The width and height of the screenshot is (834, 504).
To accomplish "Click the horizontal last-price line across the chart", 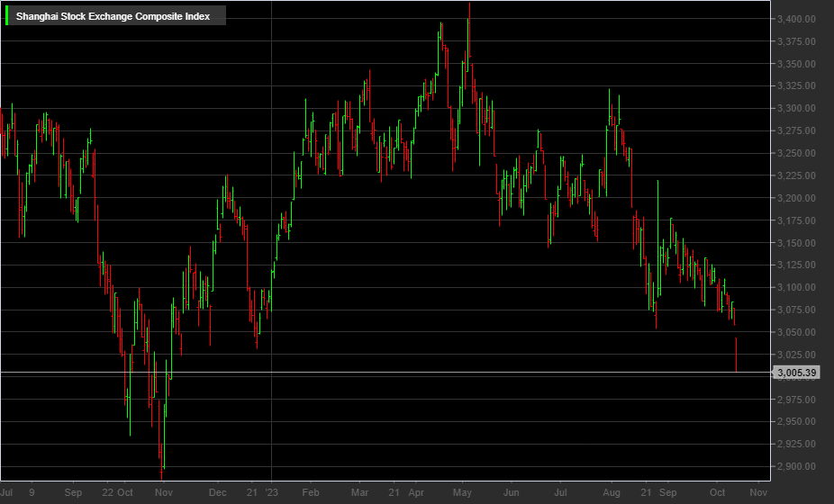I will tap(385, 373).
